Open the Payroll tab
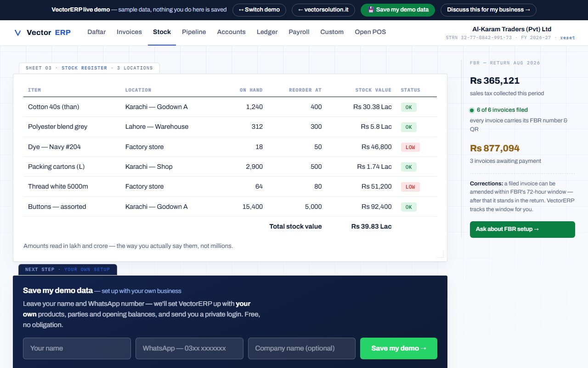 pyautogui.click(x=299, y=32)
